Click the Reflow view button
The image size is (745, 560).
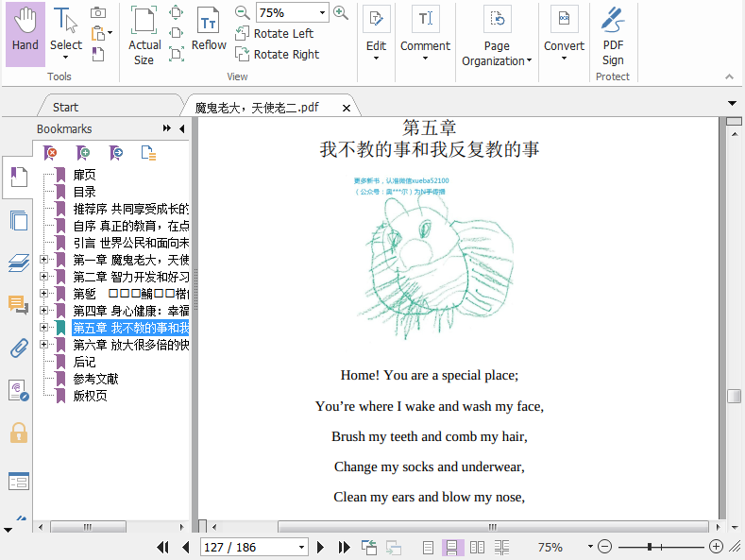tap(209, 30)
